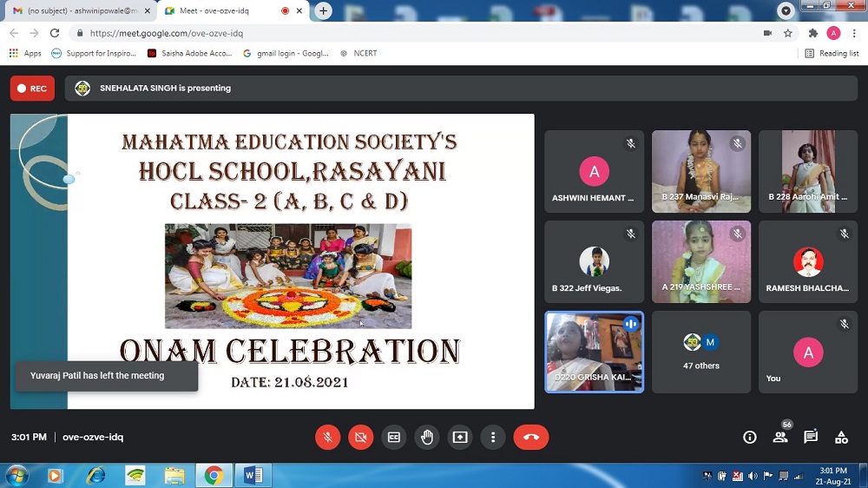868x488 pixels.
Task: Reload the Google Meet page
Action: click(55, 33)
